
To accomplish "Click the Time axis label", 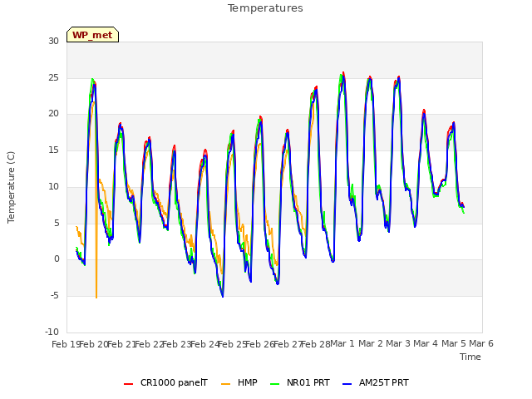I will 470,357.
